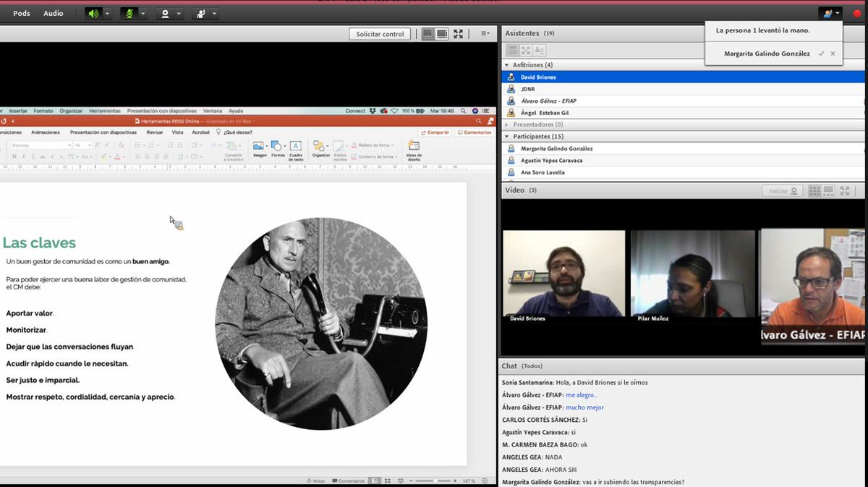The image size is (868, 487).
Task: Approve Margarita Galindo González raised hand checkmark
Action: pos(821,54)
